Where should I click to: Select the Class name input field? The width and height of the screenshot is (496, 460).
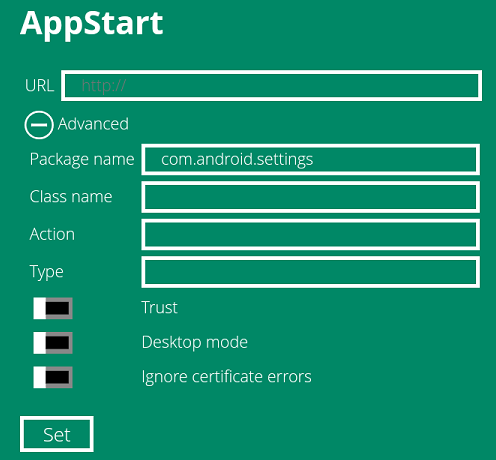tap(311, 197)
